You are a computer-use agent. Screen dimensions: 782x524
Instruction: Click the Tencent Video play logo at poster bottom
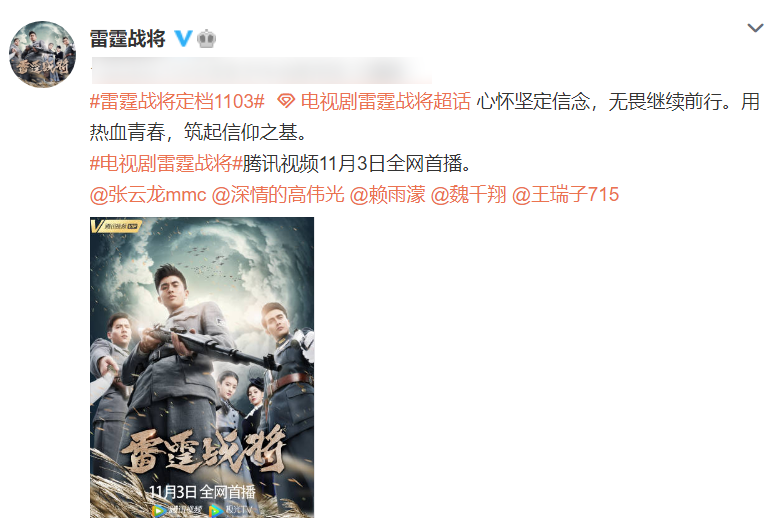coord(178,510)
